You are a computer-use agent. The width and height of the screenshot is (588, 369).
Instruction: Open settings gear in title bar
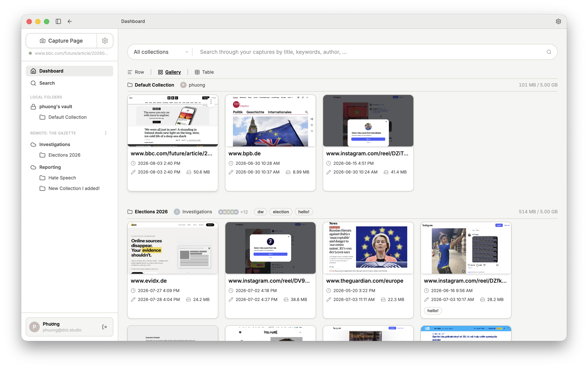pyautogui.click(x=558, y=21)
